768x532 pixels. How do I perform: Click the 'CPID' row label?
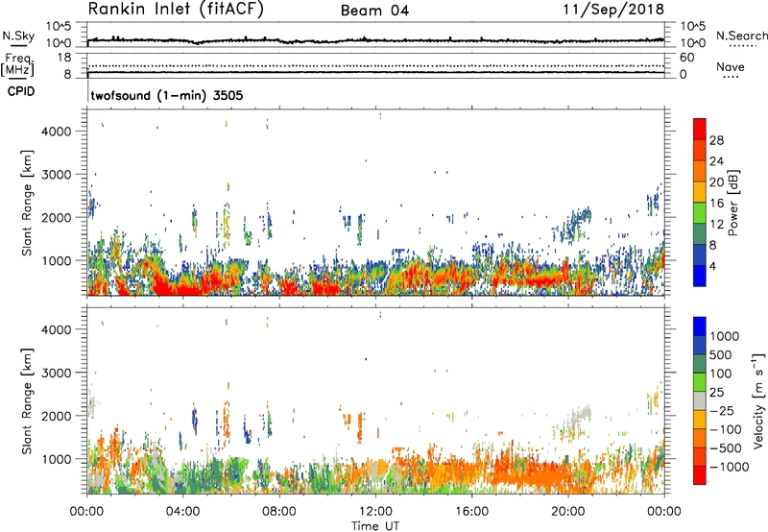tap(21, 91)
